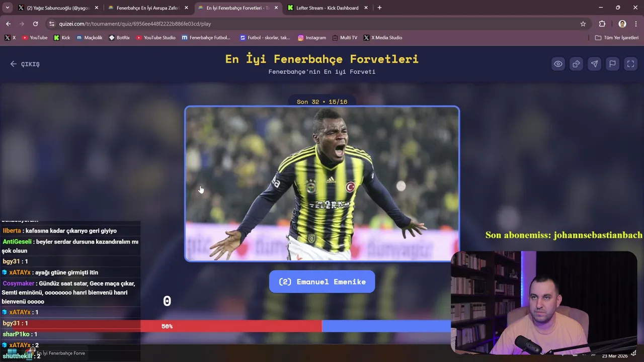Reload the page
This screenshot has height=362, width=644.
[35, 24]
